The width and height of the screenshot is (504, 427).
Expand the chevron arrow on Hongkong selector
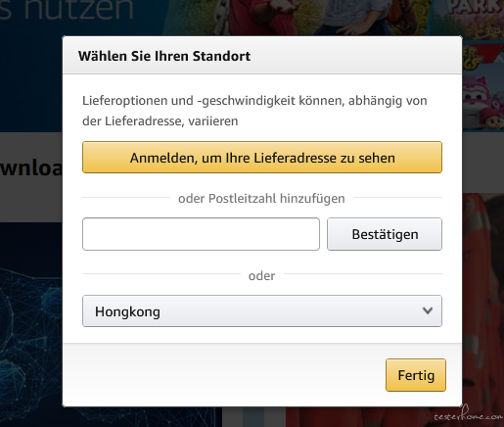click(x=428, y=310)
